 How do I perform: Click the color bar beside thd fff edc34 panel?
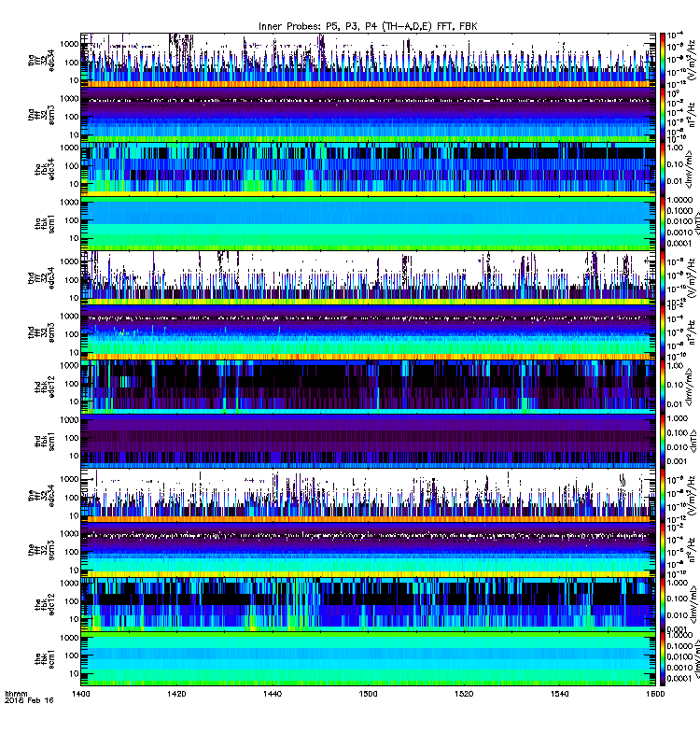663,278
